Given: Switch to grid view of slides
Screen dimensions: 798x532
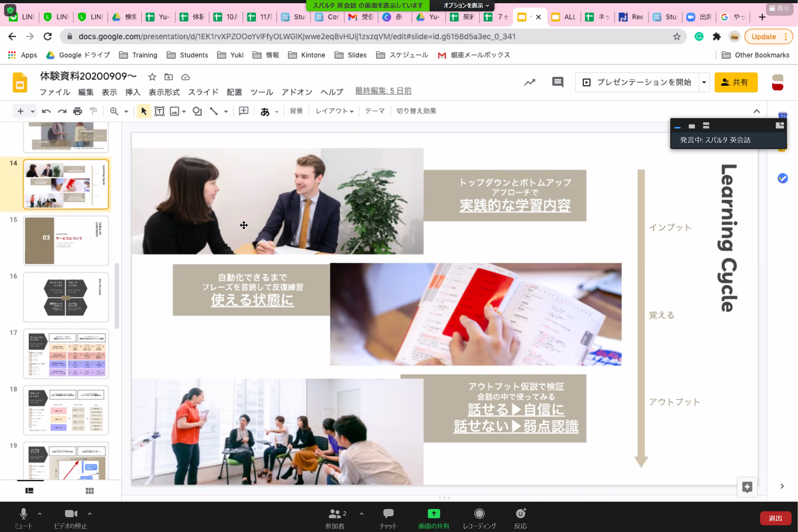Looking at the screenshot, I should tap(89, 490).
